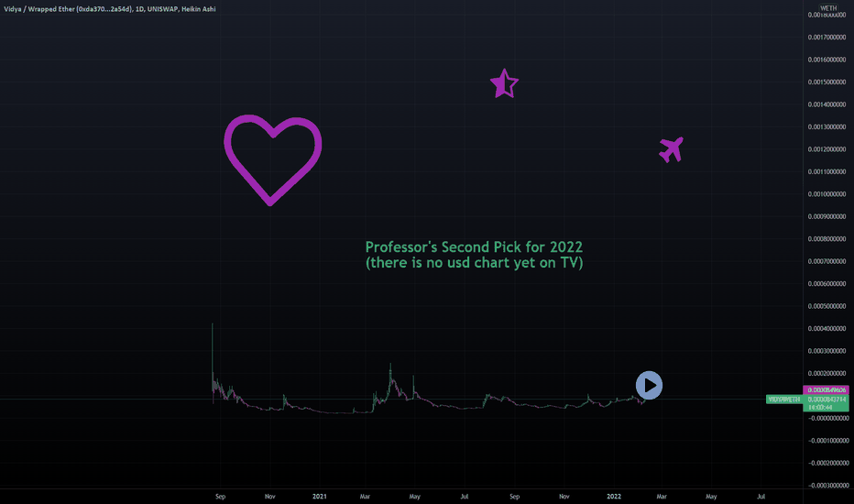
Task: Click the -0.0002000000 price axis value
Action: click(827, 463)
